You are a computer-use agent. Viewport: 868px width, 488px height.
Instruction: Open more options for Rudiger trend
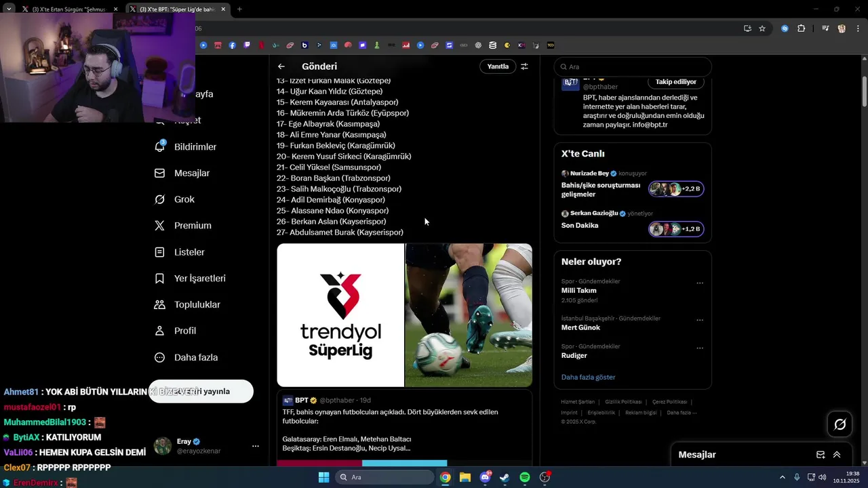click(700, 348)
